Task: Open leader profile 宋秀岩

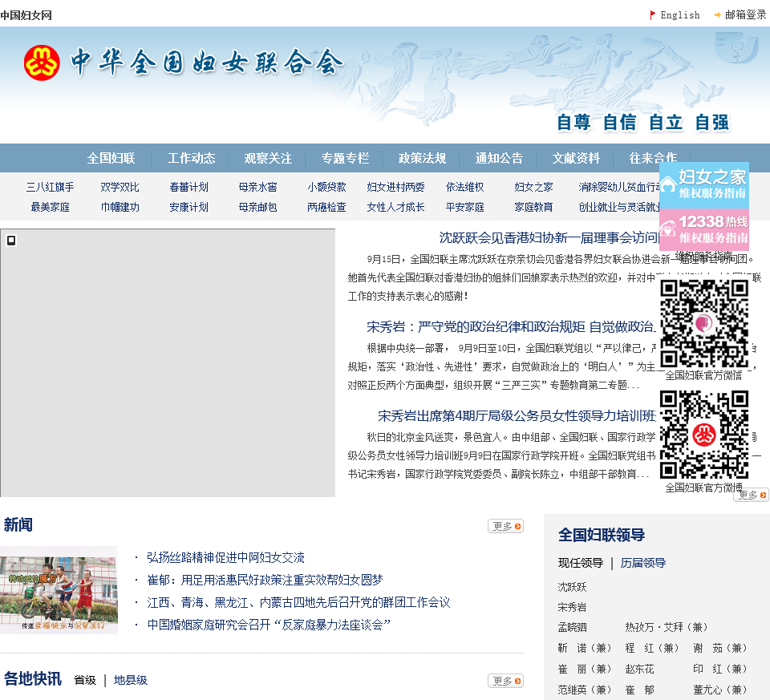Action: (x=572, y=607)
